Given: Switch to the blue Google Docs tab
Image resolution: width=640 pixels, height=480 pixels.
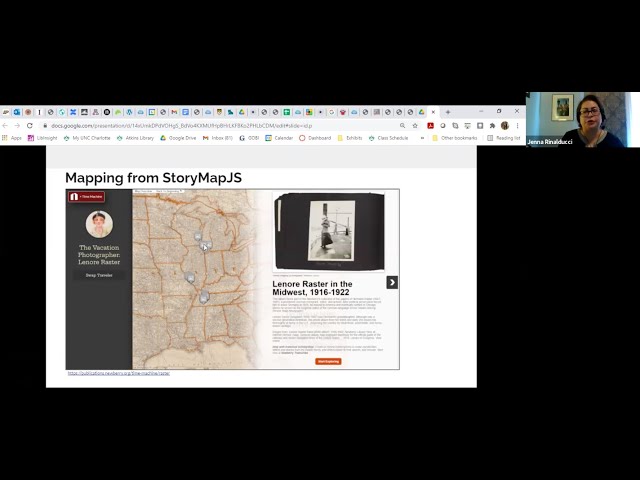Looking at the screenshot, I should (x=185, y=112).
